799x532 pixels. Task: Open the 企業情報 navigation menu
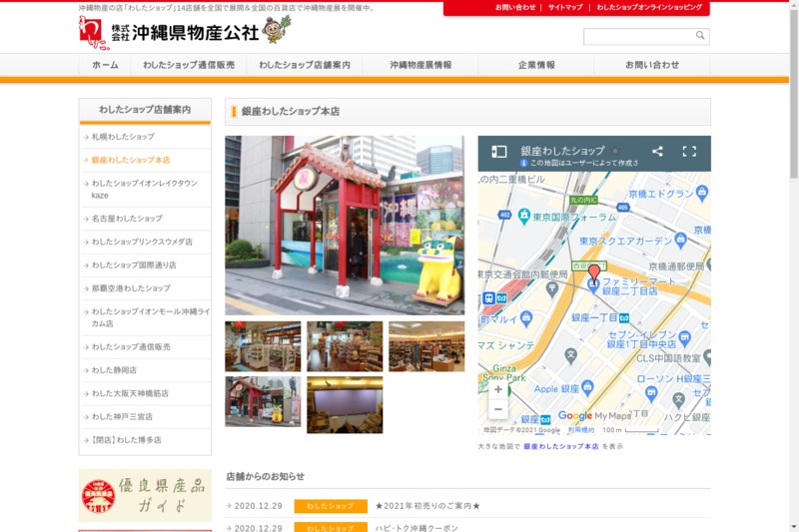536,65
